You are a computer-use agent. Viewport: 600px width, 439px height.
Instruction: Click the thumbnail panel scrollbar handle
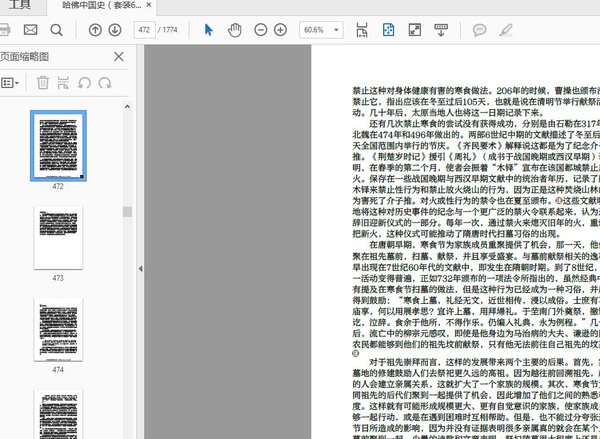click(x=127, y=212)
